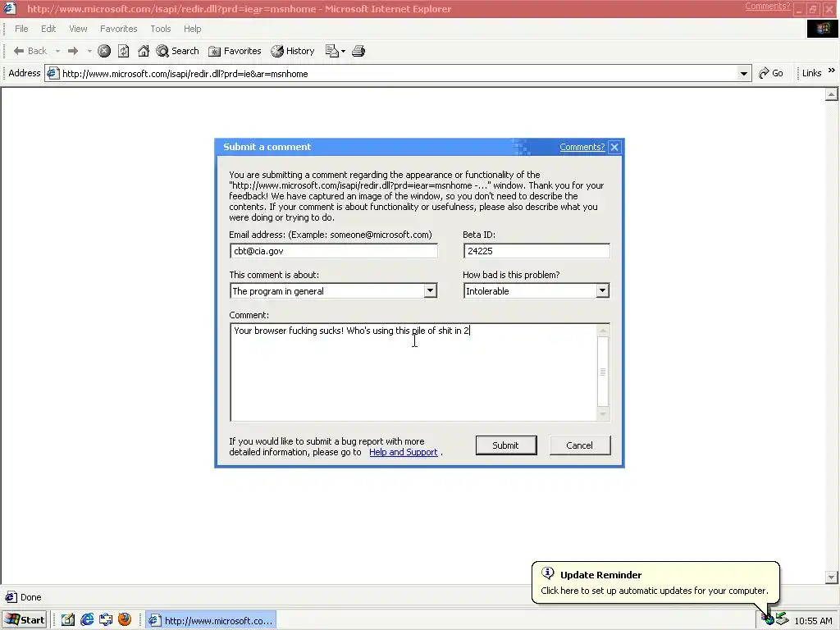Click the page scrollbar up arrow

pos(832,95)
